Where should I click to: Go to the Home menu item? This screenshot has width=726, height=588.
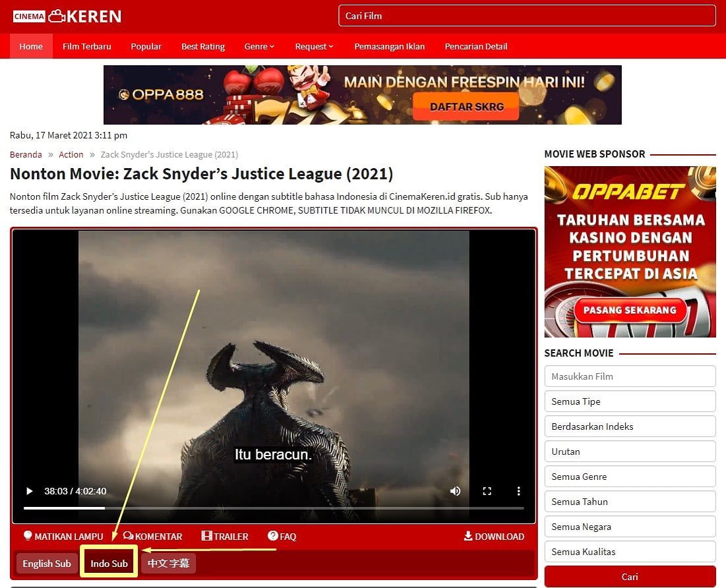tap(31, 46)
